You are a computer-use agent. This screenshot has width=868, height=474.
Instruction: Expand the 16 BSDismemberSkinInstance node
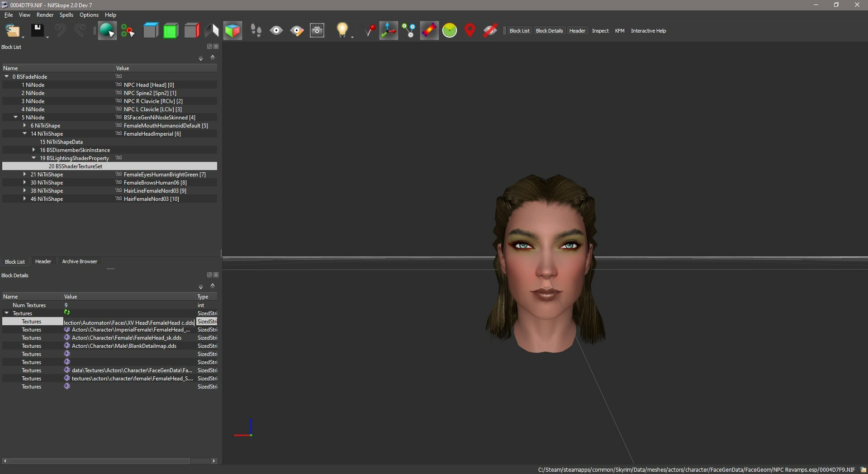(x=34, y=150)
